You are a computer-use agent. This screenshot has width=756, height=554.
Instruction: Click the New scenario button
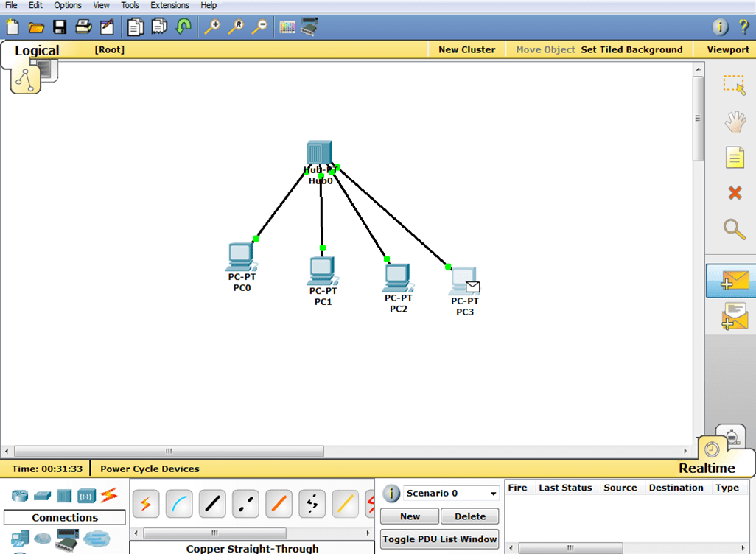410,516
